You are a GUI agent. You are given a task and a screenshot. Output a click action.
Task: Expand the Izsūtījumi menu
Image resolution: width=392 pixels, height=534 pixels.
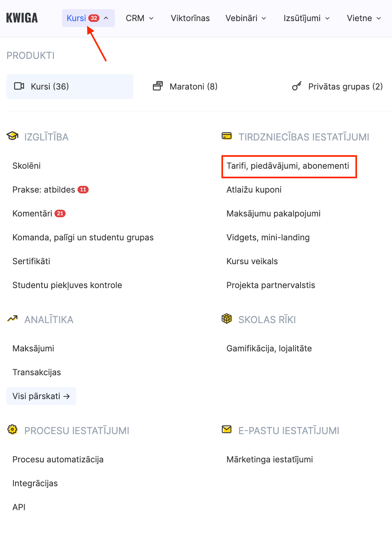point(307,18)
